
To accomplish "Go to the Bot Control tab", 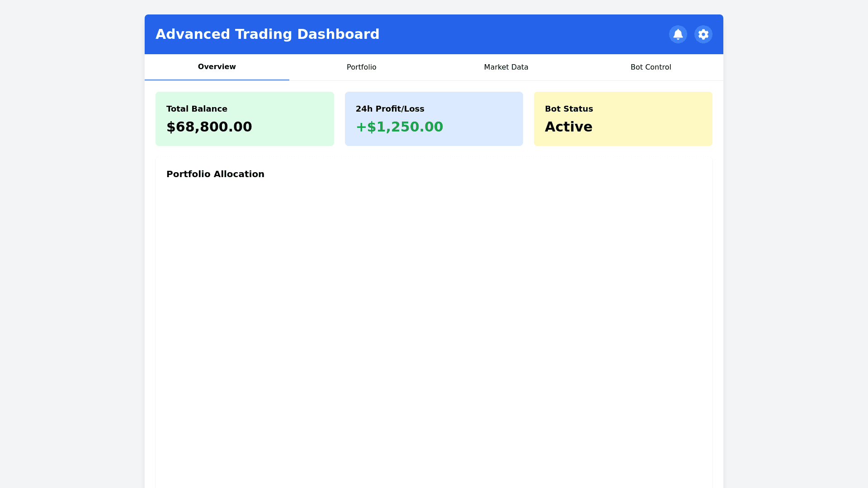I will pyautogui.click(x=651, y=67).
